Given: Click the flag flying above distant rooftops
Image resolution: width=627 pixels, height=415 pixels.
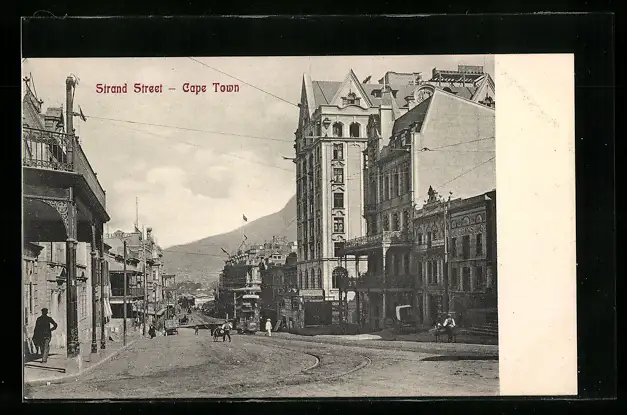Looking at the screenshot, I should pyautogui.click(x=244, y=217).
